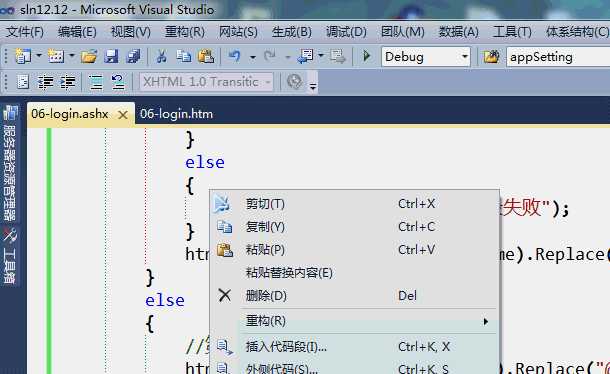The image size is (610, 374).
Task: Start debugging with the green play icon
Action: 366,56
